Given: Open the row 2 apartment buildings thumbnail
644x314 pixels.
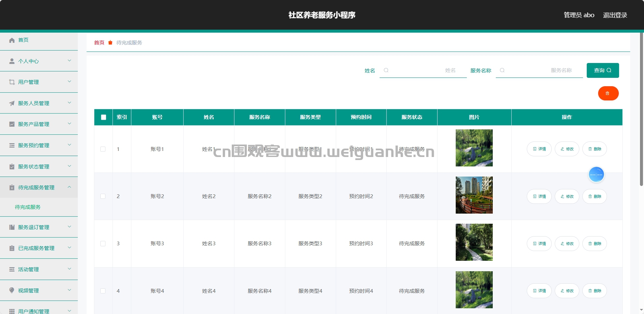Looking at the screenshot, I should pyautogui.click(x=474, y=195).
